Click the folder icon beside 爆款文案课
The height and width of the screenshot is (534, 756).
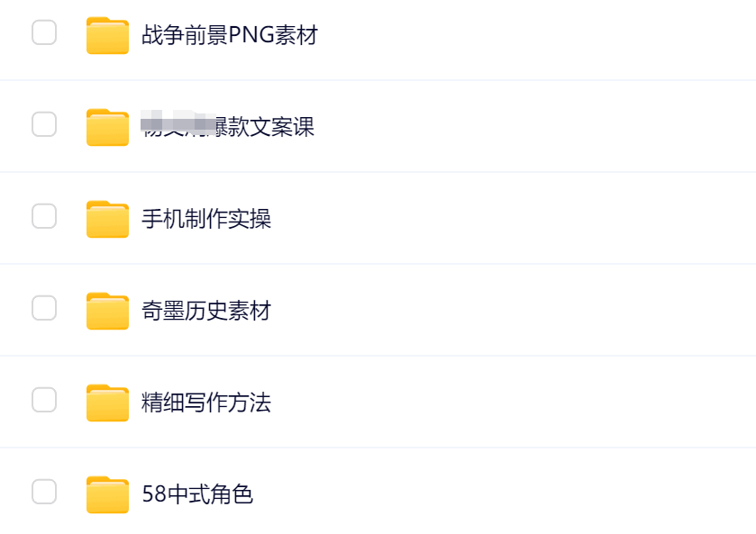pyautogui.click(x=107, y=127)
